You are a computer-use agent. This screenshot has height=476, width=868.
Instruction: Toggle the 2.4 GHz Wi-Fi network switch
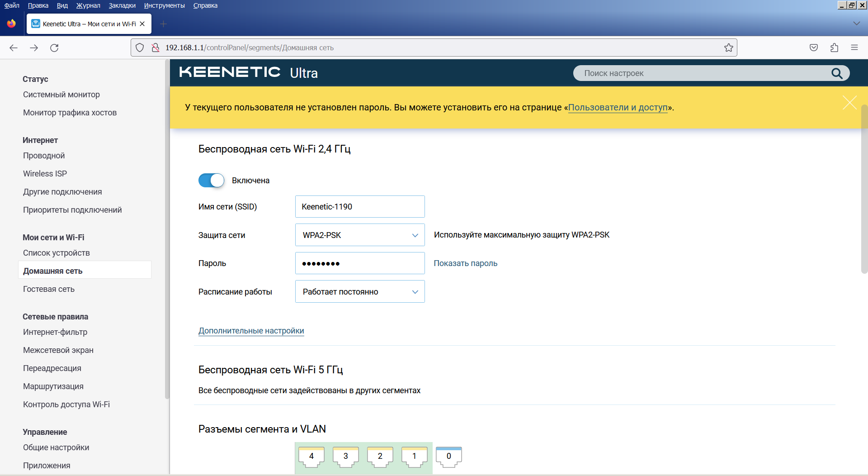click(x=211, y=181)
